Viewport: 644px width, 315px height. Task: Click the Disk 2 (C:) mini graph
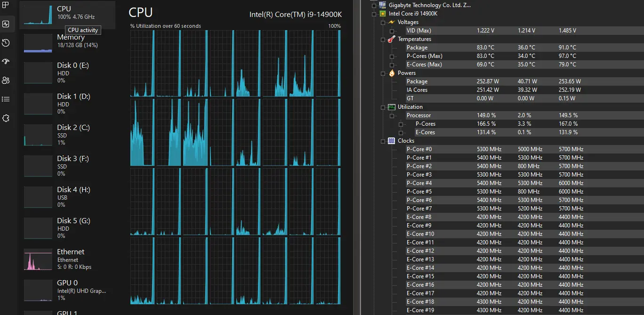(x=38, y=135)
